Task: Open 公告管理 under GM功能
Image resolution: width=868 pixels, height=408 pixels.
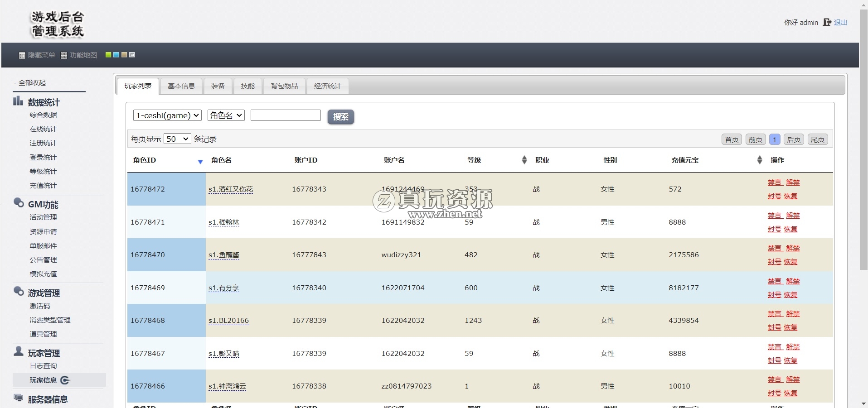Action: [x=43, y=260]
